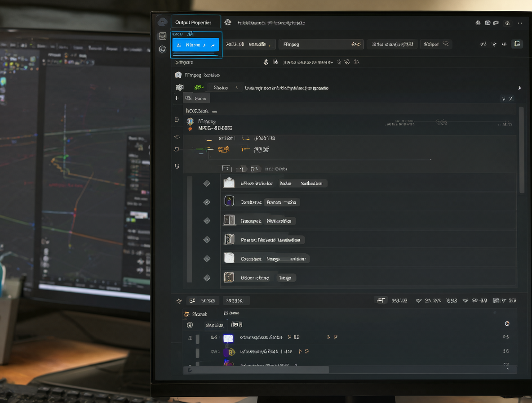
Task: Click the pen icon at left of bottom toolbar
Action: click(179, 301)
